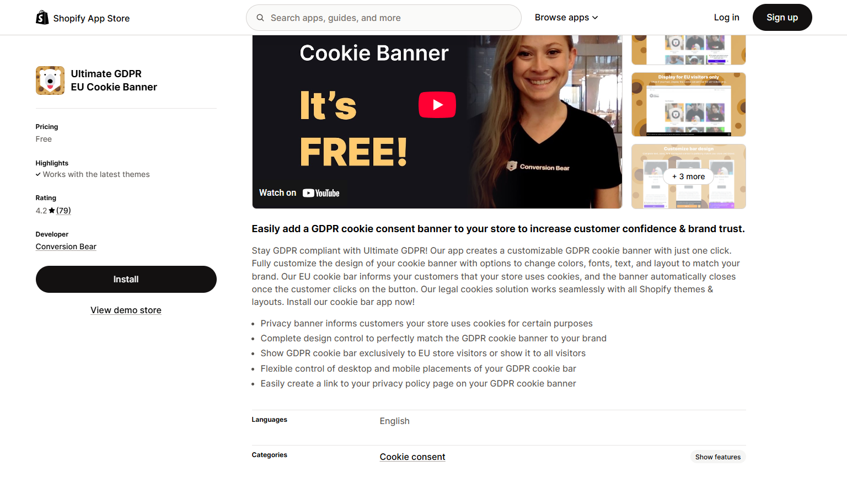Screen dimensions: 847x504
Task: Click the search magnifier icon
Action: pos(260,18)
